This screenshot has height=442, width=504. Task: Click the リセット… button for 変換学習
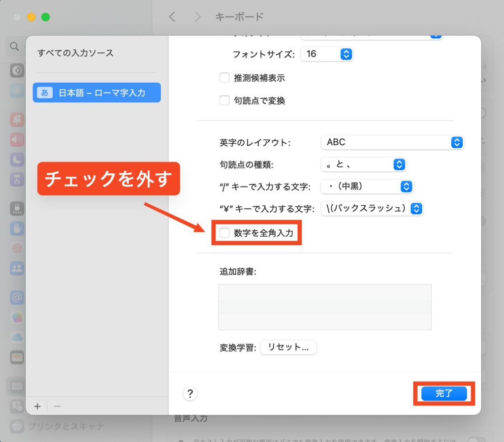pos(288,347)
